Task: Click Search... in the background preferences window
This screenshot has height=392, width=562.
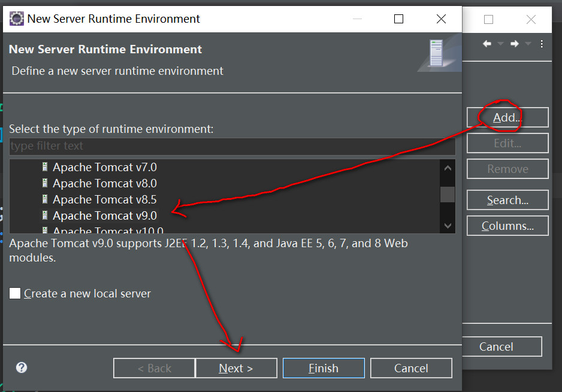Action: tap(507, 200)
